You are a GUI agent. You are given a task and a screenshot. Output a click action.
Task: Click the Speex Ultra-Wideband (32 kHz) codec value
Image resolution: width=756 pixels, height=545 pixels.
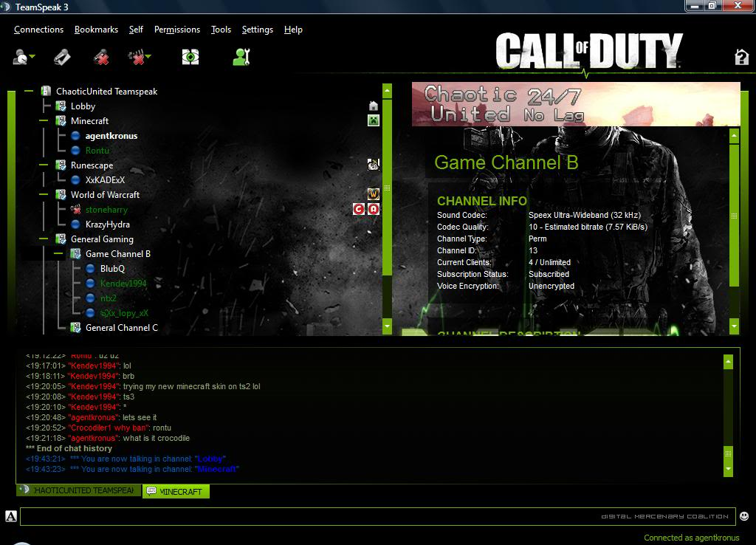point(585,215)
